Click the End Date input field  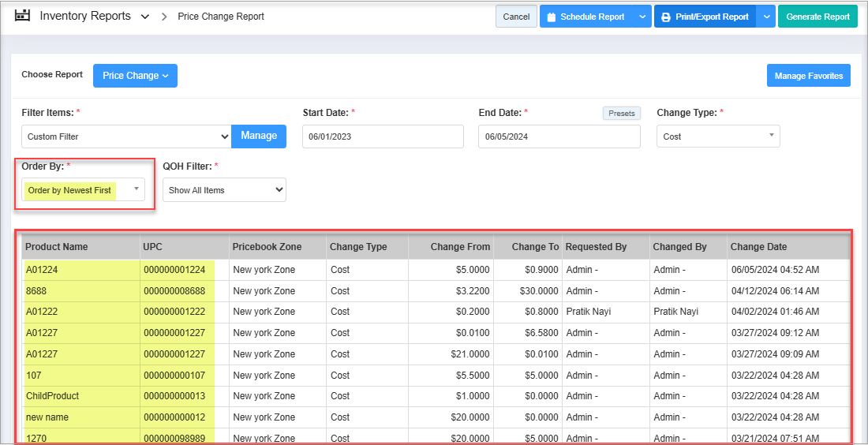point(559,136)
